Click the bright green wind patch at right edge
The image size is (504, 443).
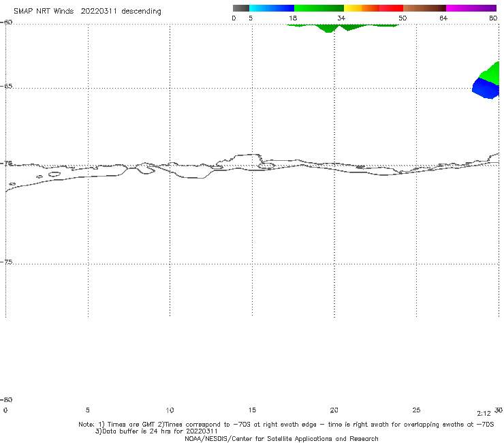(491, 74)
